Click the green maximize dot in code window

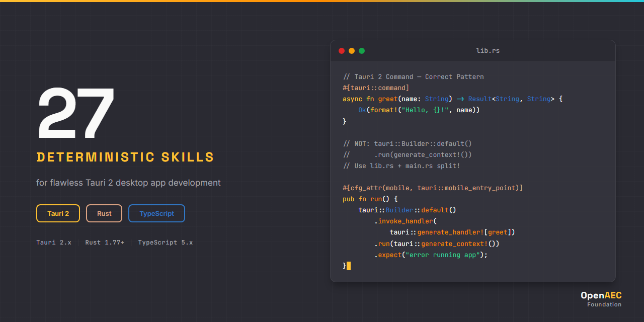click(362, 51)
